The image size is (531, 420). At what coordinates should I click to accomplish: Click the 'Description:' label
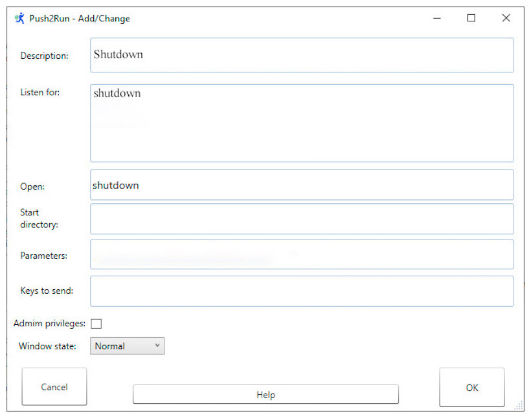tap(45, 56)
